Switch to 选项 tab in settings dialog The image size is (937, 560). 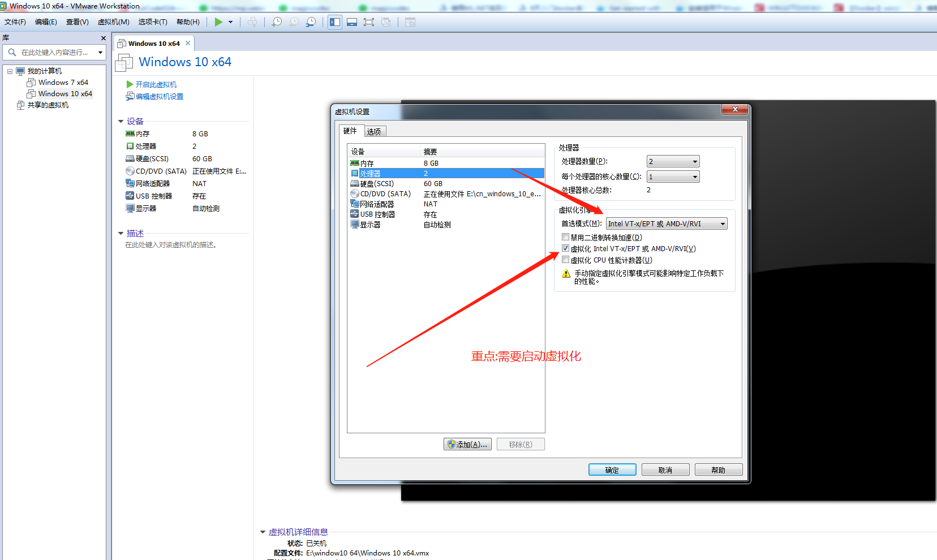tap(374, 132)
